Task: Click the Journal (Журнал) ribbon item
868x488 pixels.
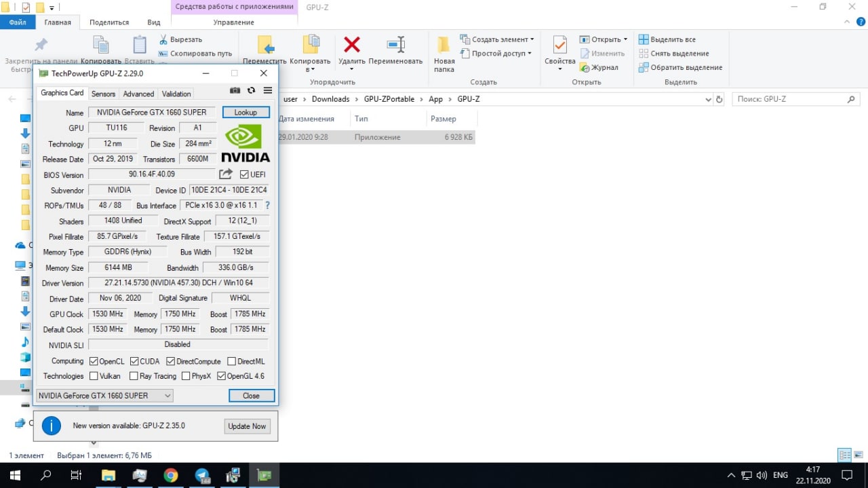Action: (599, 67)
